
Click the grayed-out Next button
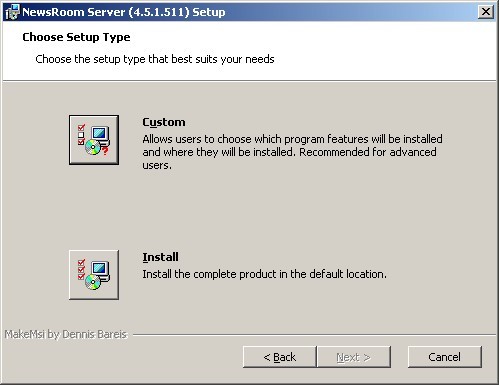(x=354, y=357)
